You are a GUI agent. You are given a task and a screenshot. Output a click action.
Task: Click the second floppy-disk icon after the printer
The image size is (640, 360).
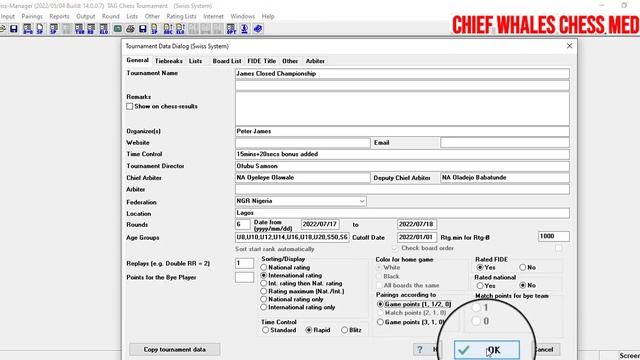[x=142, y=29]
